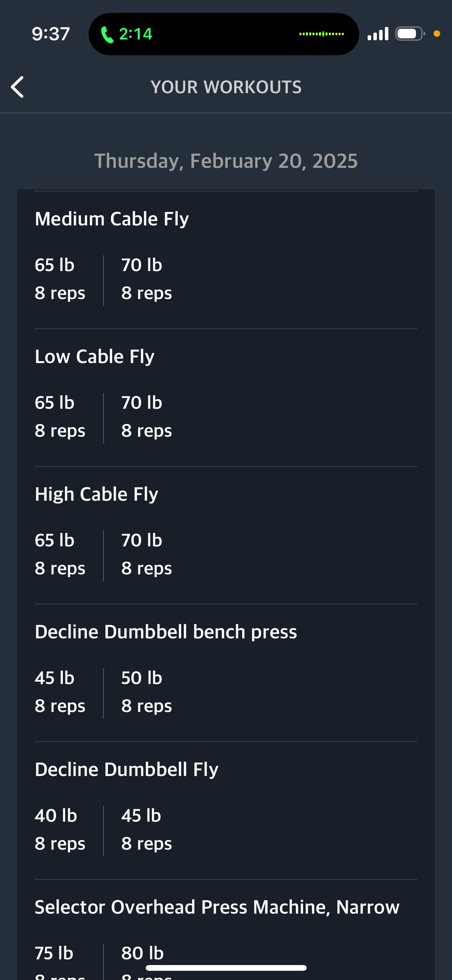Image resolution: width=452 pixels, height=980 pixels.
Task: Tap the YOUR WORKOUTS title
Action: (x=226, y=87)
